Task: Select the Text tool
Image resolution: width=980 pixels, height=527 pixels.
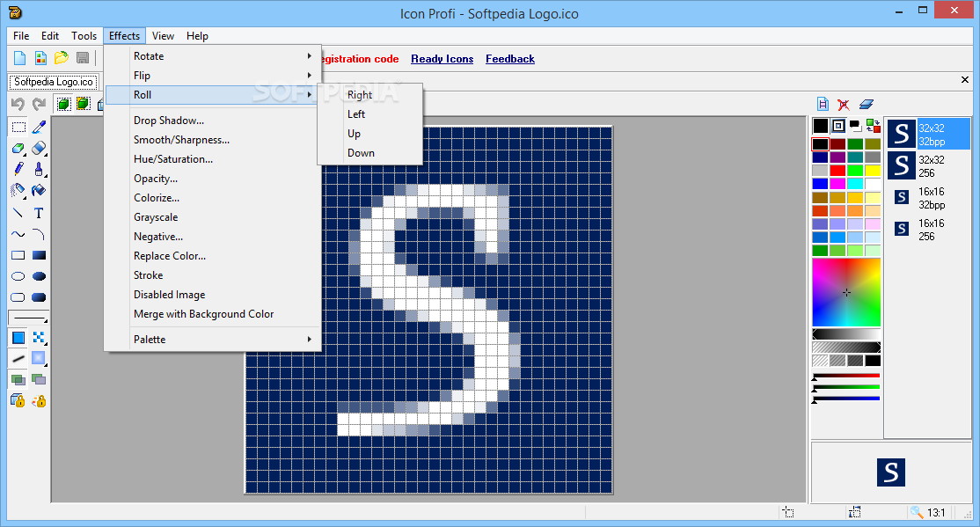Action: pos(39,213)
